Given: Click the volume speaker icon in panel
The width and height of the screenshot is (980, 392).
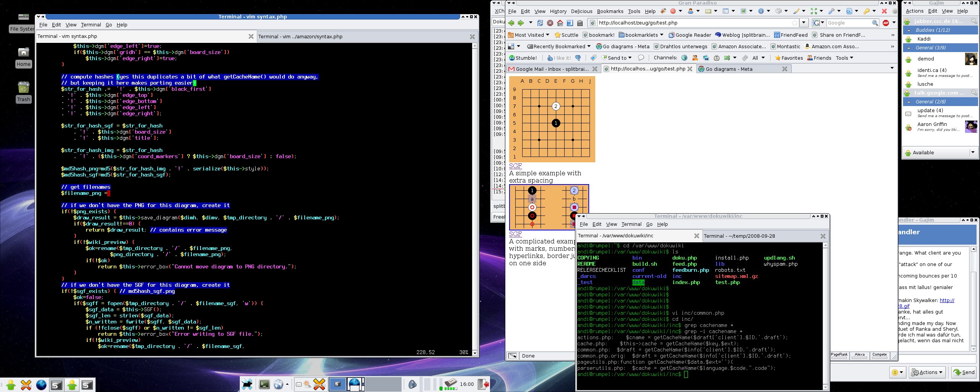Looking at the screenshot, I should (x=412, y=384).
